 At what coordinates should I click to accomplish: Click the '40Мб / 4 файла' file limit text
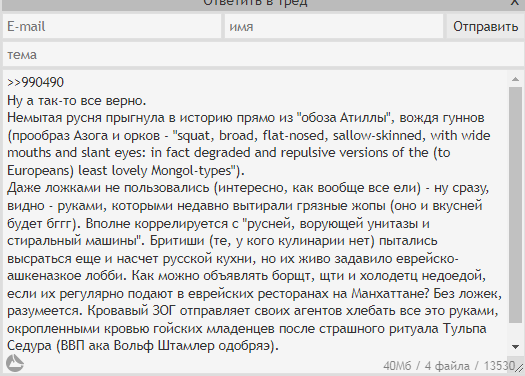[x=427, y=366]
